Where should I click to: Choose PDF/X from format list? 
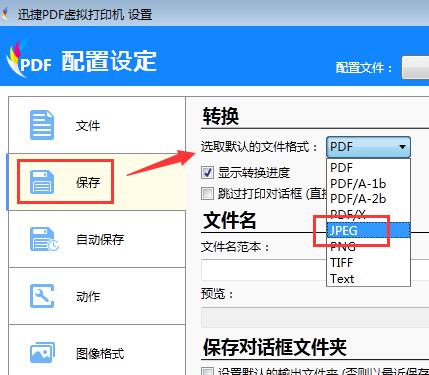368,215
